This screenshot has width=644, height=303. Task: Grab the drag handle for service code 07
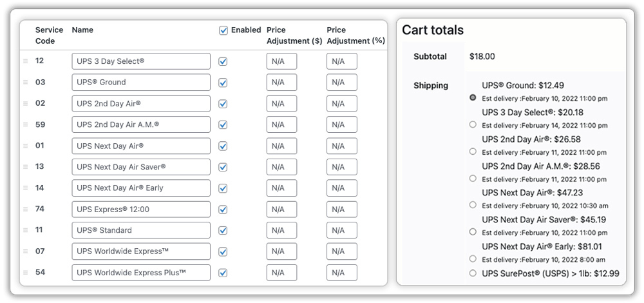(26, 251)
